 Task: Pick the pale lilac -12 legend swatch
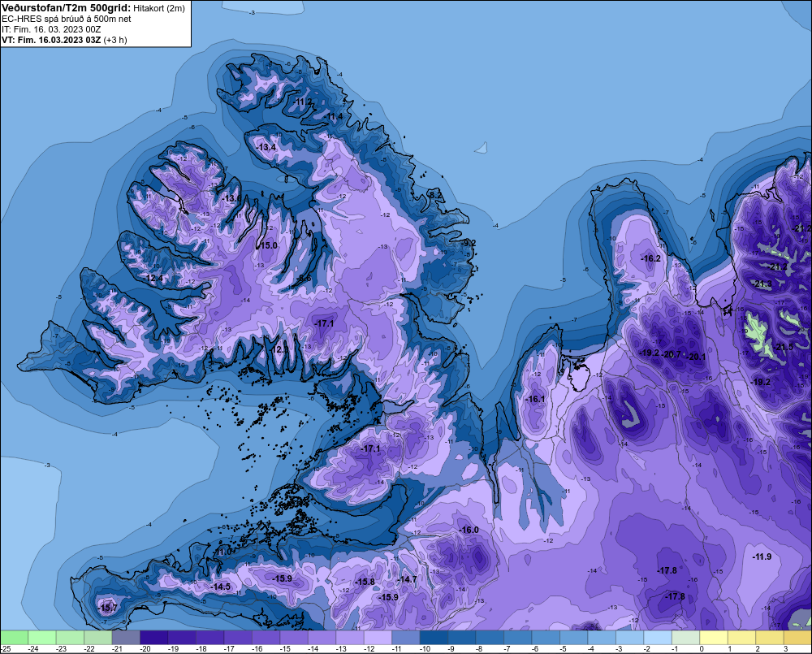(x=378, y=638)
